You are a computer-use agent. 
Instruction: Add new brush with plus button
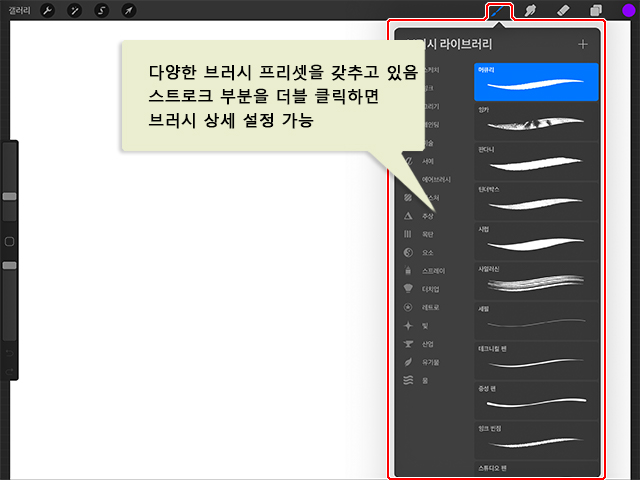582,44
